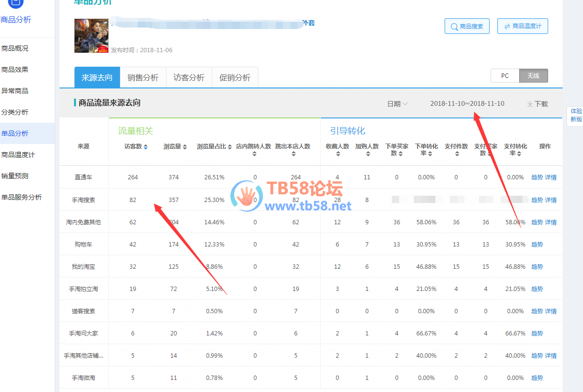Click 购物车 source cell
This screenshot has height=392, width=583.
(84, 245)
